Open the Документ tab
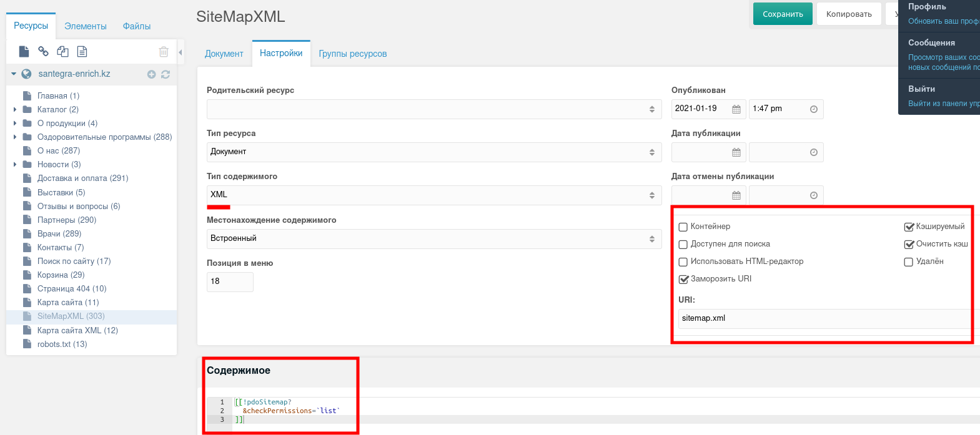 [x=224, y=54]
